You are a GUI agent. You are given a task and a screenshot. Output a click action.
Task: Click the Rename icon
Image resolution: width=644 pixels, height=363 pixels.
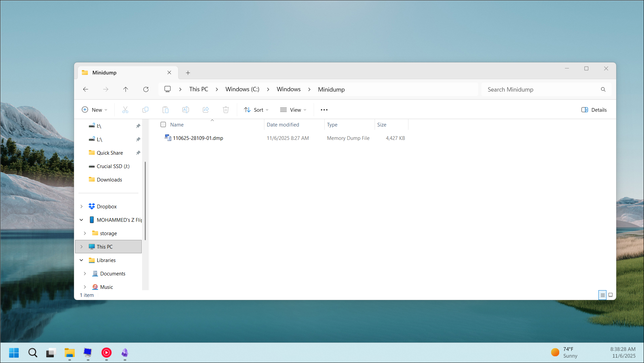pos(186,110)
